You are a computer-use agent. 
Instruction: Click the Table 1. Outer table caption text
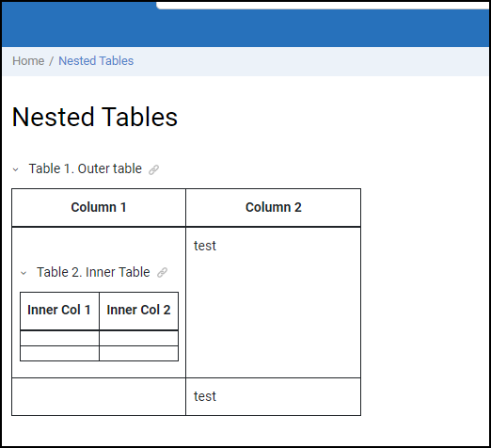pos(86,168)
